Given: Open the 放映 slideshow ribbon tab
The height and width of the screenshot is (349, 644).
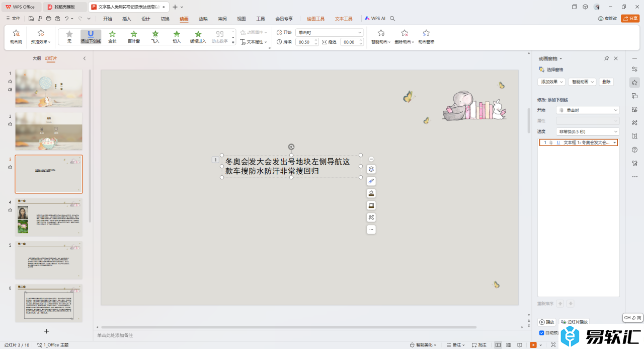Looking at the screenshot, I should 203,19.
